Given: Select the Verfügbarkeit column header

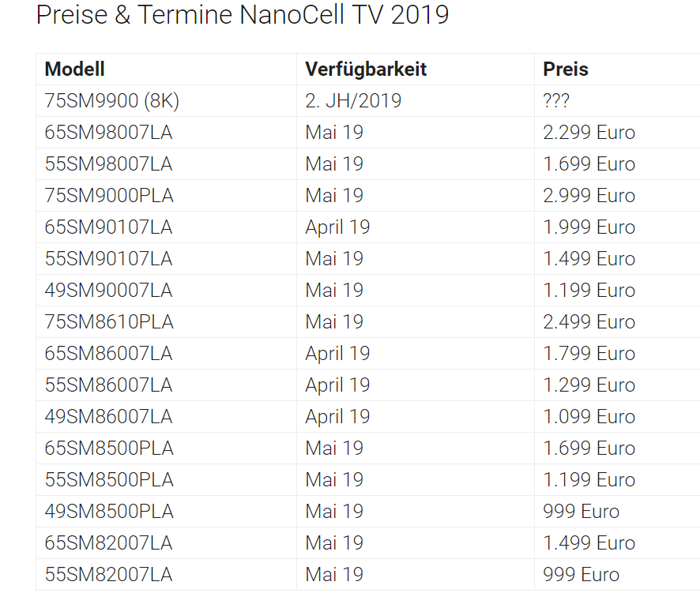Looking at the screenshot, I should 366,69.
